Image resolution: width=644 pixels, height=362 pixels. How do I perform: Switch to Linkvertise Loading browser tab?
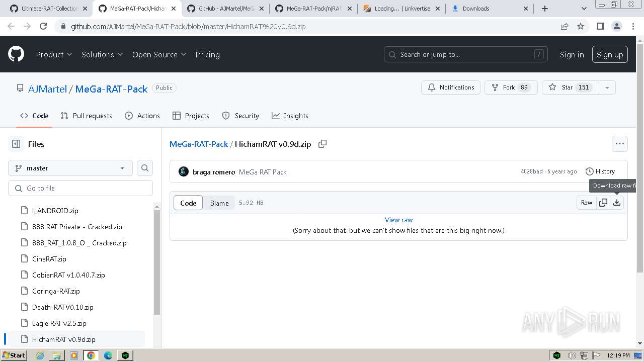pyautogui.click(x=403, y=9)
